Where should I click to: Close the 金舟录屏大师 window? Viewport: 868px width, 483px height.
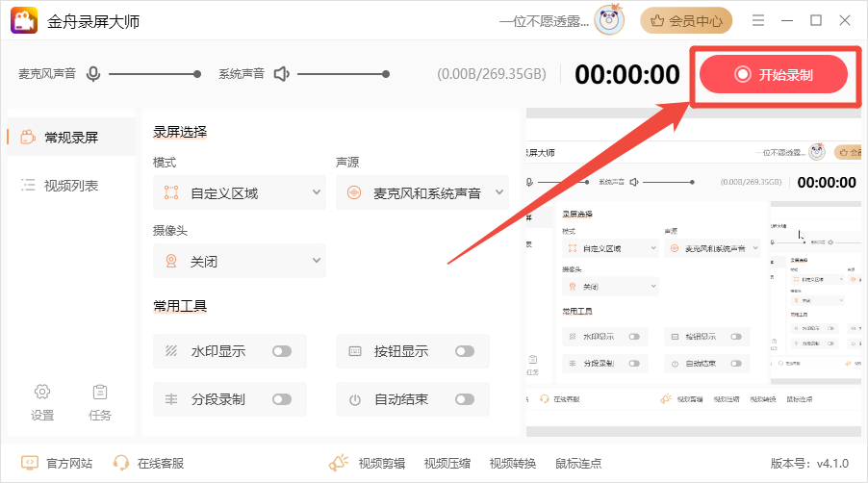(x=844, y=20)
